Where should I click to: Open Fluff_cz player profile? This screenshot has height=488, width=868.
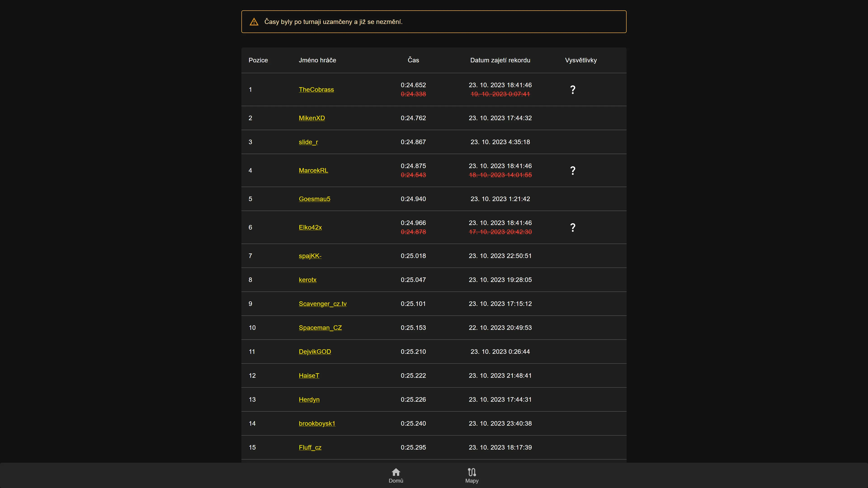click(x=310, y=447)
